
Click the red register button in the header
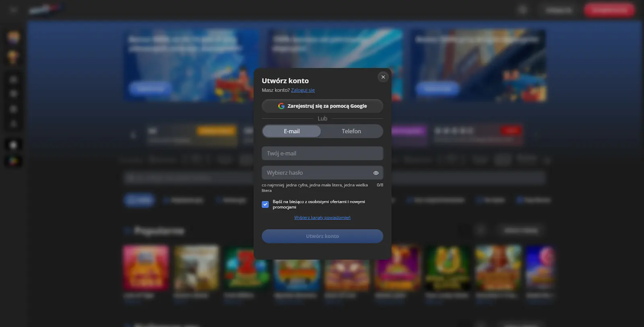[609, 10]
